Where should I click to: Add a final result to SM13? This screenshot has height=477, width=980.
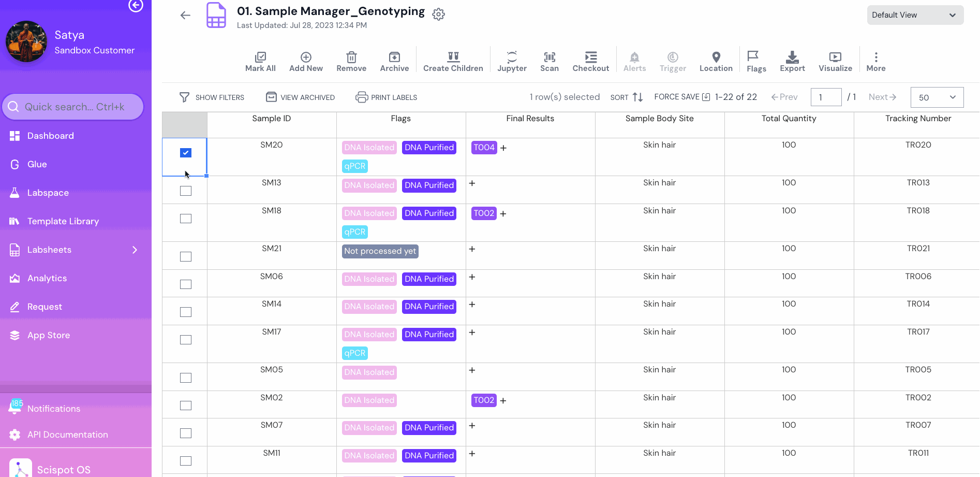pyautogui.click(x=472, y=183)
